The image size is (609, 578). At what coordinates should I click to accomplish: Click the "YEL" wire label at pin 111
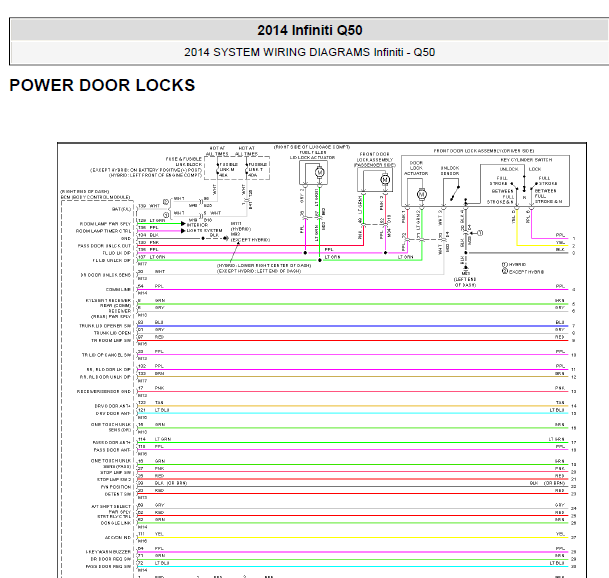point(159,534)
